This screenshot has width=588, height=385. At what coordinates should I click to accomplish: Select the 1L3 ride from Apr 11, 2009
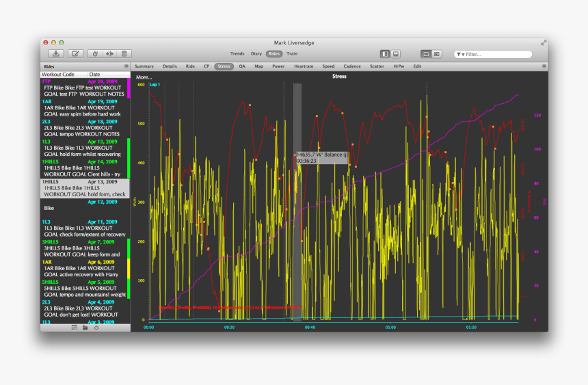tap(85, 228)
